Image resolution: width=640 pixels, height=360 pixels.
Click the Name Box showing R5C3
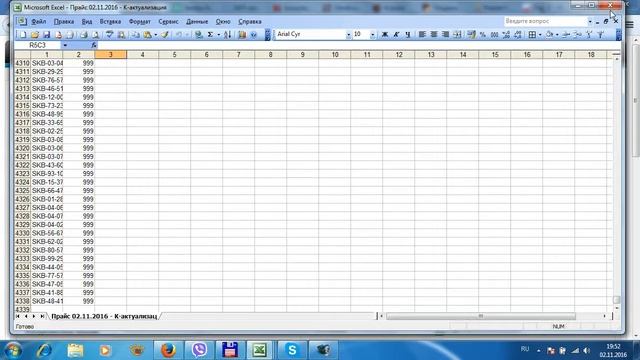tap(38, 45)
